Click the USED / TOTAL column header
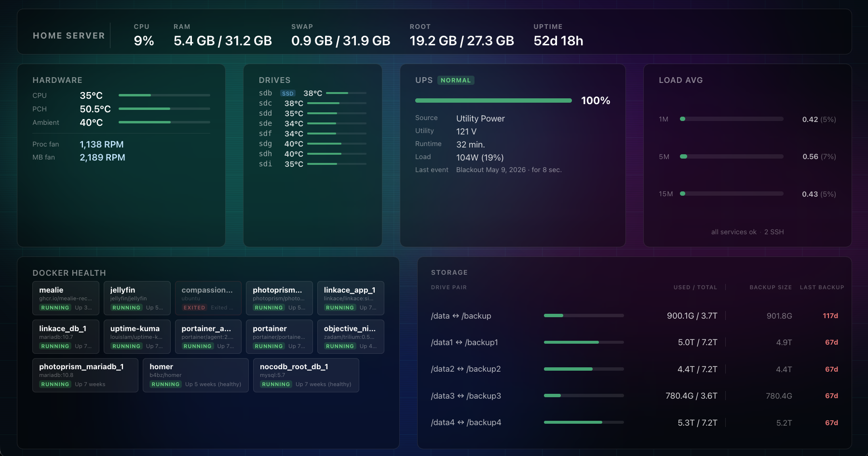 [695, 287]
